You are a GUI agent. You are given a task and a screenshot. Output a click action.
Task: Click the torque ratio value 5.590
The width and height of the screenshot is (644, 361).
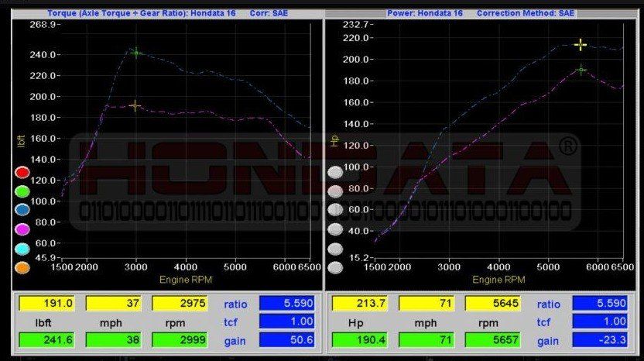click(x=286, y=304)
